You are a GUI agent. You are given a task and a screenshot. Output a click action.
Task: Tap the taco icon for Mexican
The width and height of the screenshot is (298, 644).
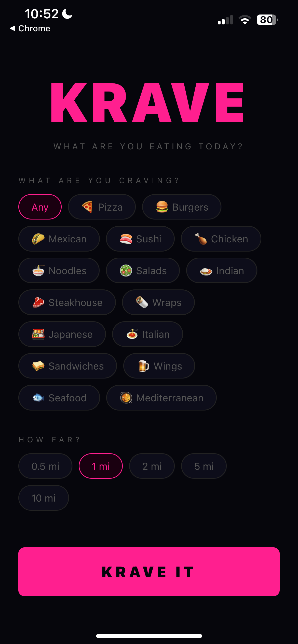pos(38,239)
